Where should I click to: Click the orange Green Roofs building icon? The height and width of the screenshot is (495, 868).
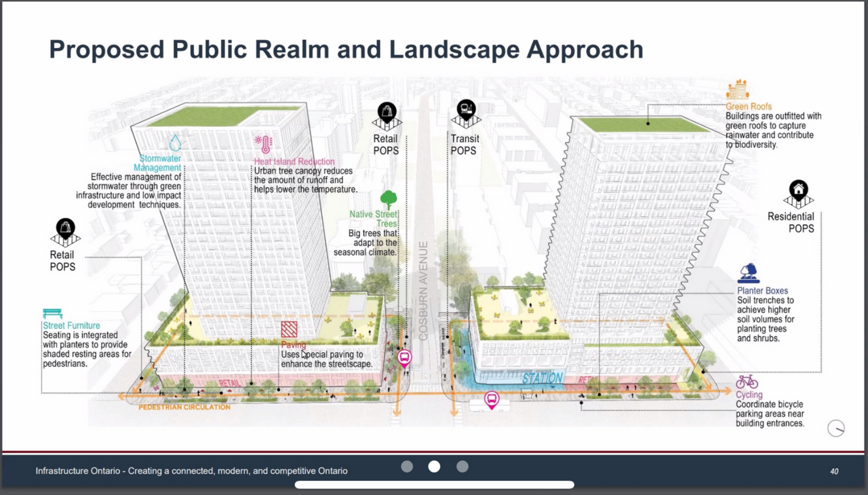(737, 90)
